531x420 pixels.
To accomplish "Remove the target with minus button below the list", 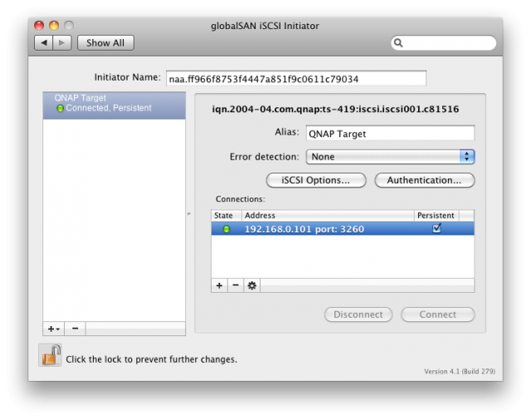I will [x=76, y=329].
